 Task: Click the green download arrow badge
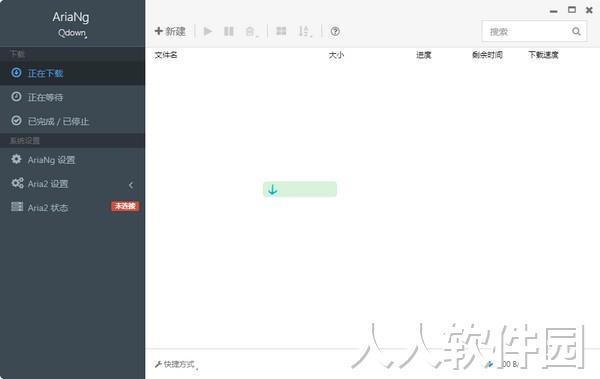tap(300, 190)
